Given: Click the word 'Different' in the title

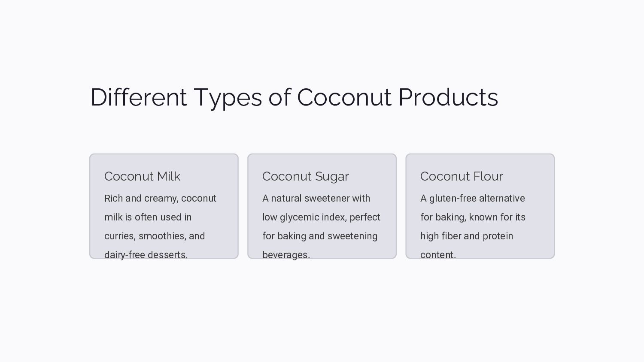Looking at the screenshot, I should pyautogui.click(x=139, y=97).
